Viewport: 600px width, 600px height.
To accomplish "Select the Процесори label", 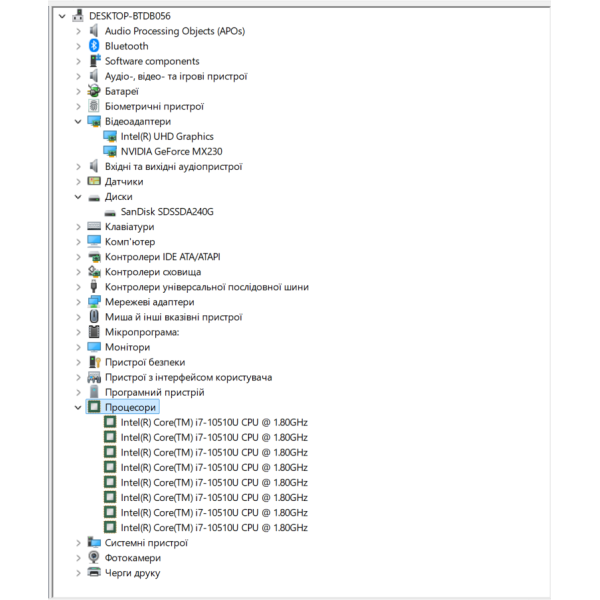I will [130, 407].
